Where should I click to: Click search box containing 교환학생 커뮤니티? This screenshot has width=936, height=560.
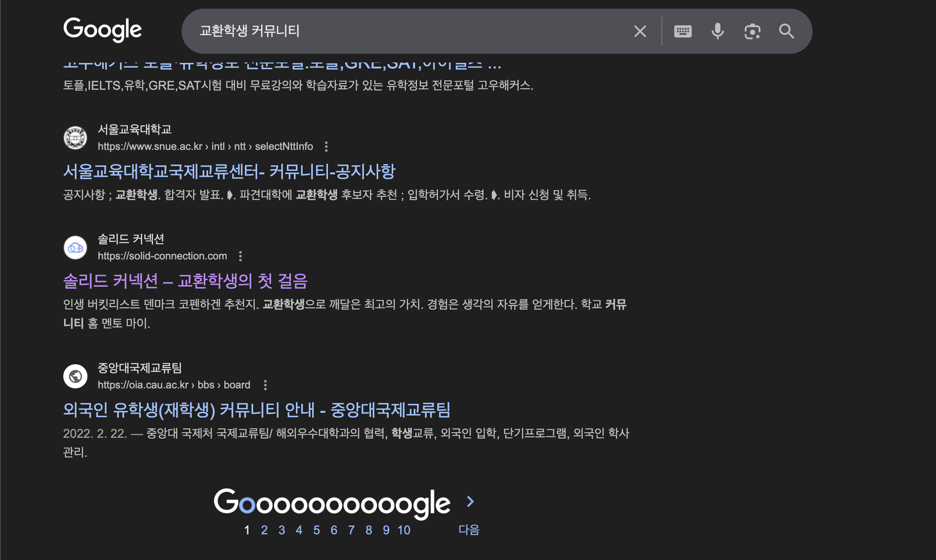[x=396, y=31]
